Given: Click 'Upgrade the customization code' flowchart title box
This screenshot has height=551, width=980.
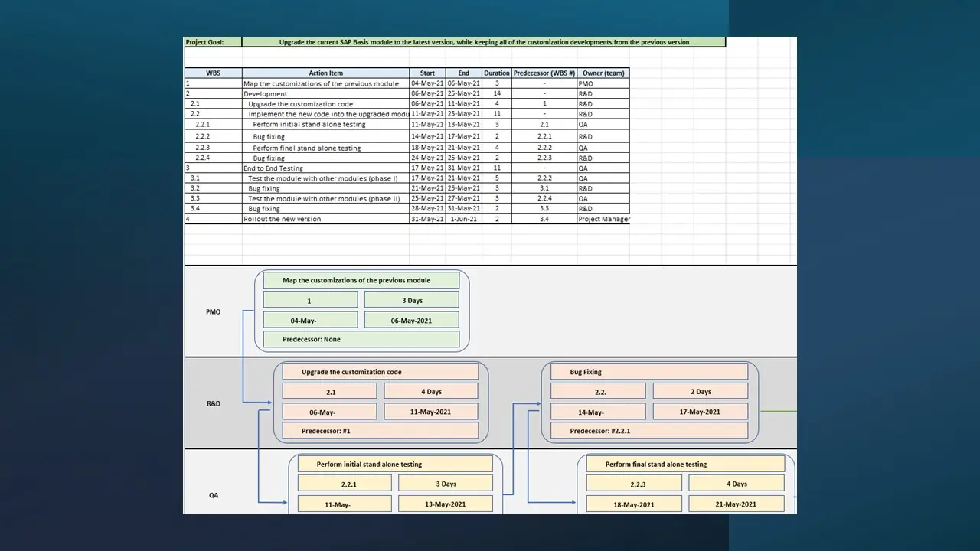Looking at the screenshot, I should (x=380, y=372).
